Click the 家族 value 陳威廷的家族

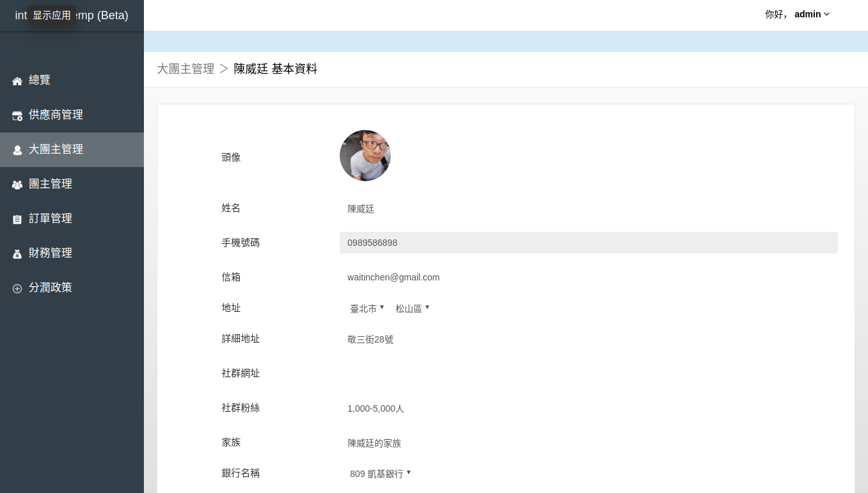tap(374, 443)
